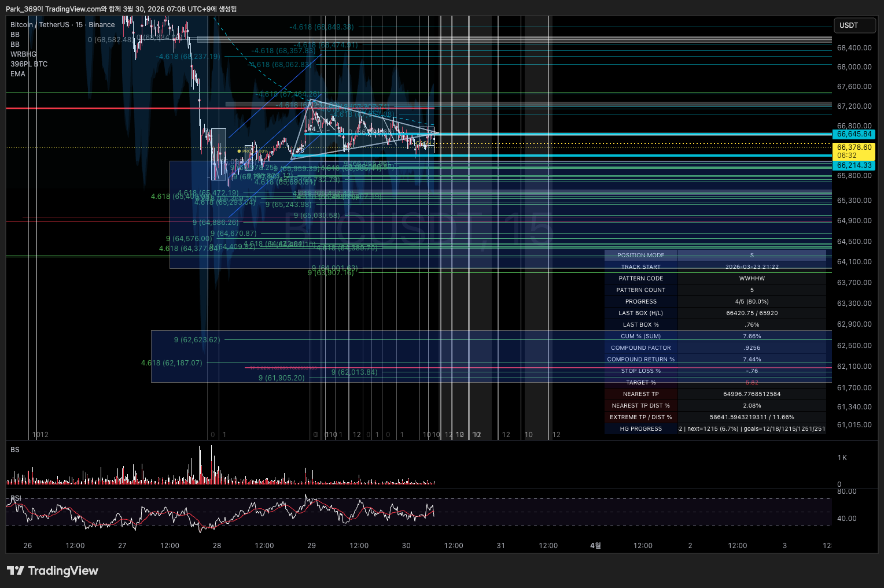
Task: Click the 61,015.00 price axis label
Action: point(854,425)
